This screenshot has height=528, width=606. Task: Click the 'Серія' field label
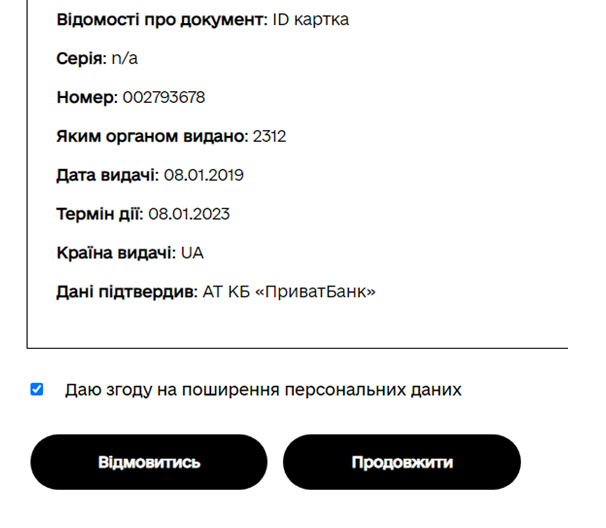81,58
